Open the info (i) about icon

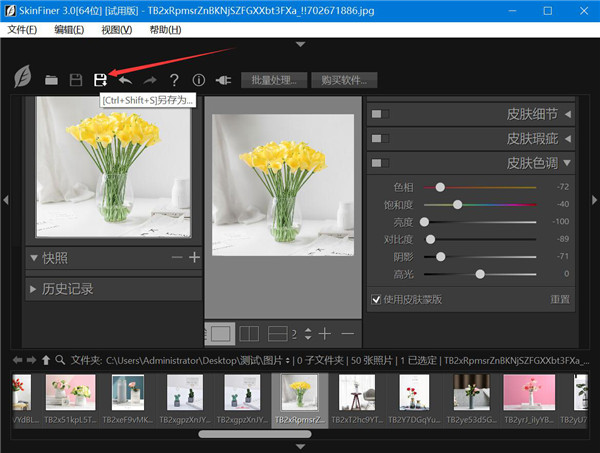point(199,80)
